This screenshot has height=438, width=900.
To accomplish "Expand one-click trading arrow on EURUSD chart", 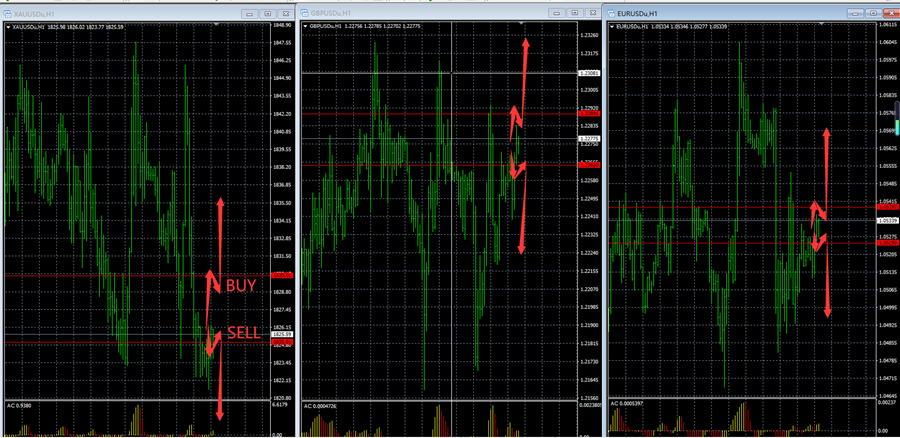I will tap(613, 26).
